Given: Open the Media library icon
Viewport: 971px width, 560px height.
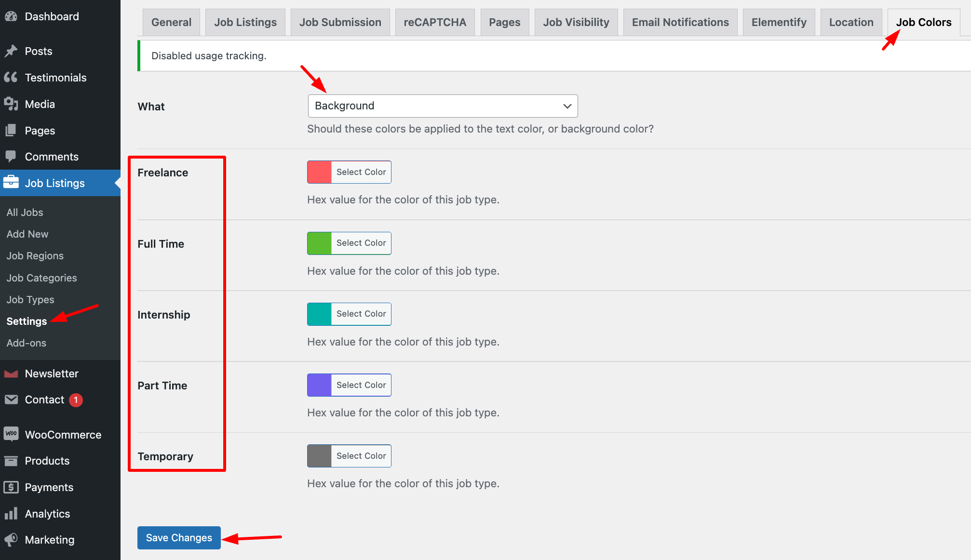Looking at the screenshot, I should pos(12,104).
